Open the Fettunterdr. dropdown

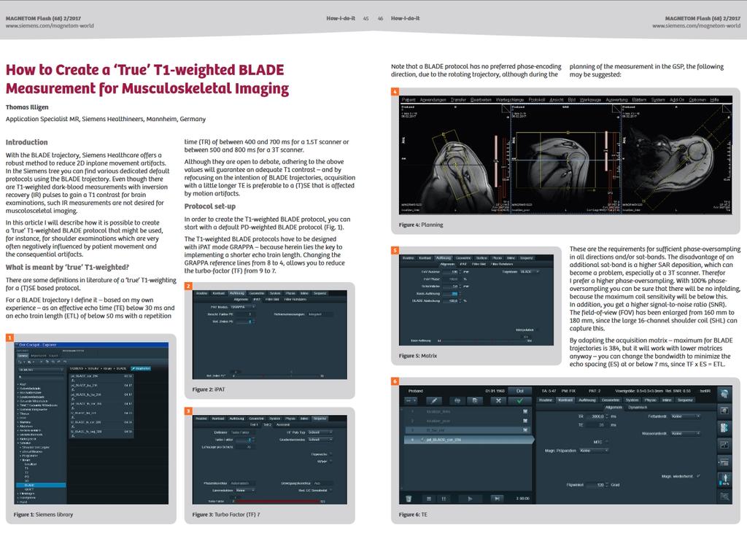point(686,416)
